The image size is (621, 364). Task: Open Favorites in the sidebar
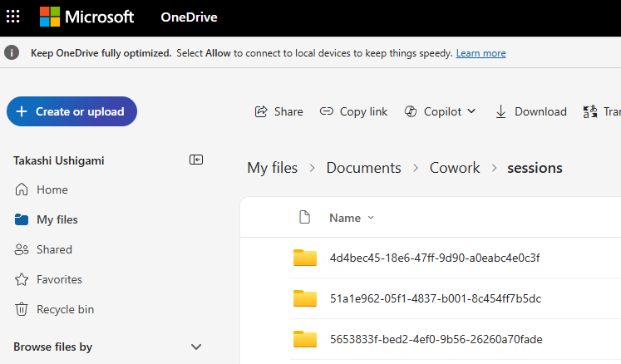(59, 279)
